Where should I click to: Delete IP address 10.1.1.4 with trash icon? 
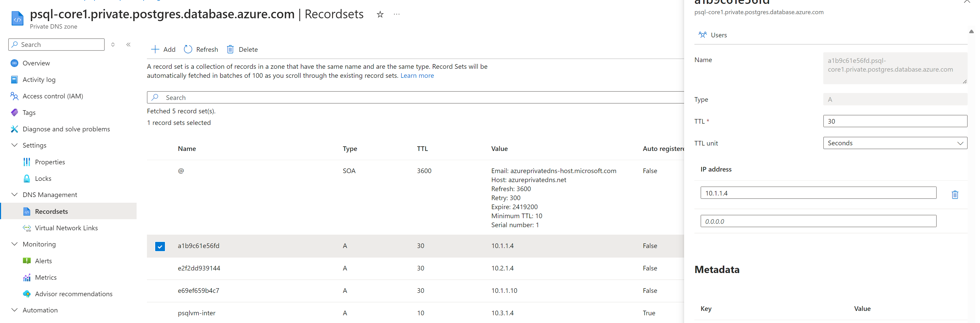[x=954, y=194]
